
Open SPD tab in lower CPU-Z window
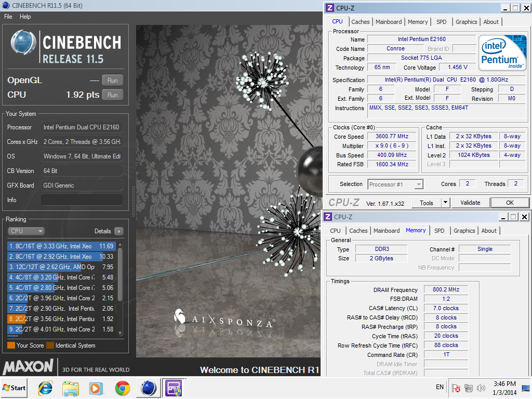[440, 231]
